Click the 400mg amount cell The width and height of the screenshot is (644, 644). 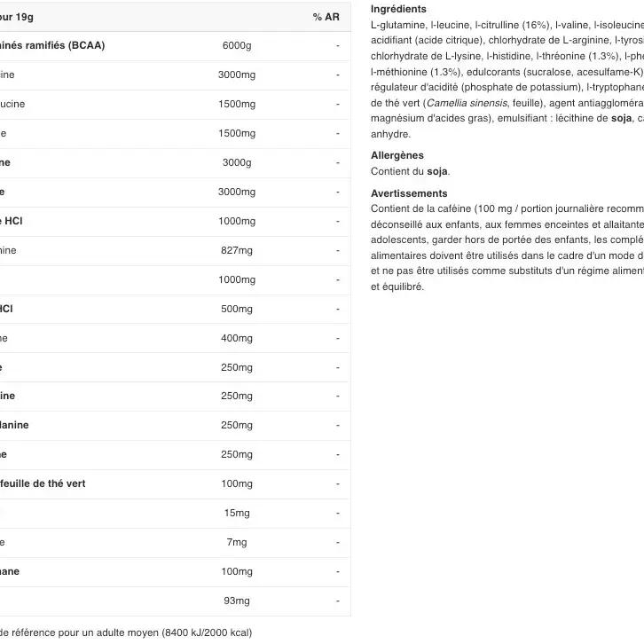(237, 338)
